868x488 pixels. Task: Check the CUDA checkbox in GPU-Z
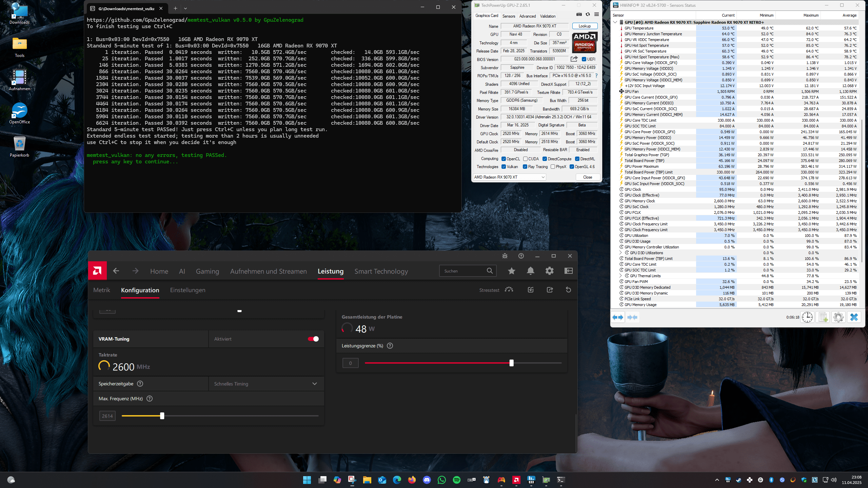click(x=525, y=159)
